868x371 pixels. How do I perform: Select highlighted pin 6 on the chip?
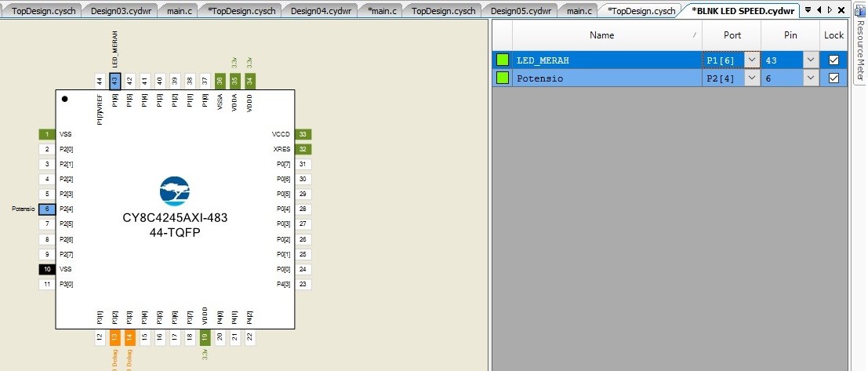47,209
